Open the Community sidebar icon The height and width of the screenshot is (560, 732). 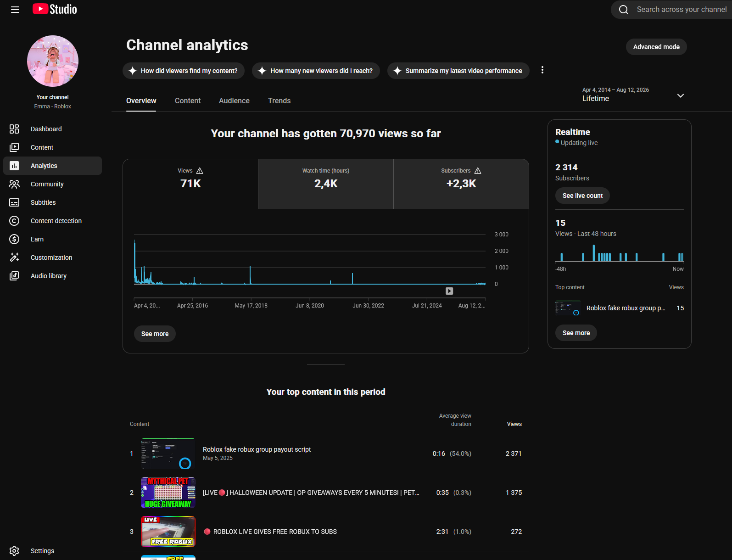(14, 184)
